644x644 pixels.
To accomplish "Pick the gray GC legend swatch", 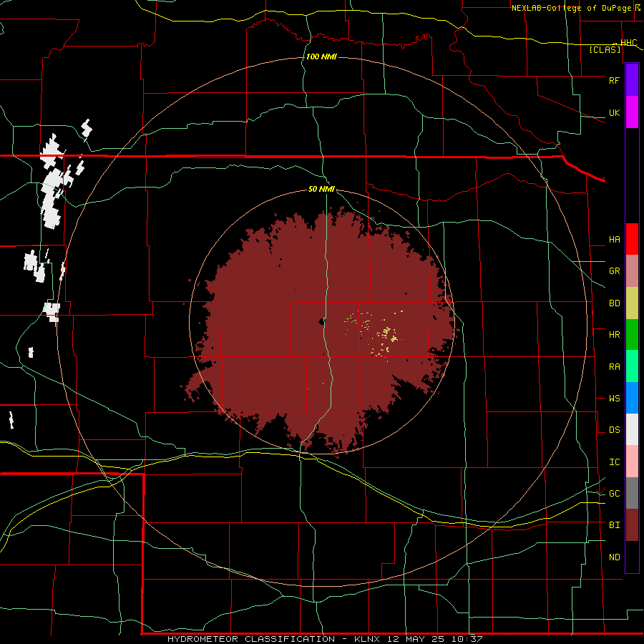I will click(632, 493).
